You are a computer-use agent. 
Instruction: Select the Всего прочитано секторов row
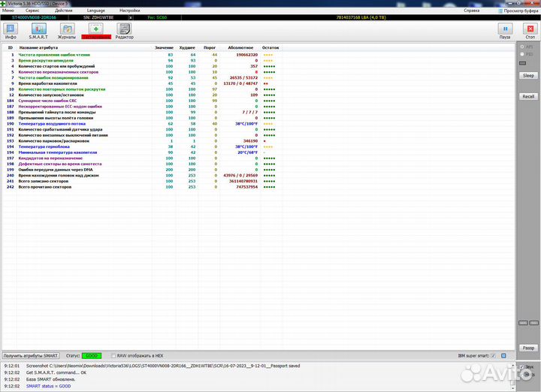click(x=144, y=187)
